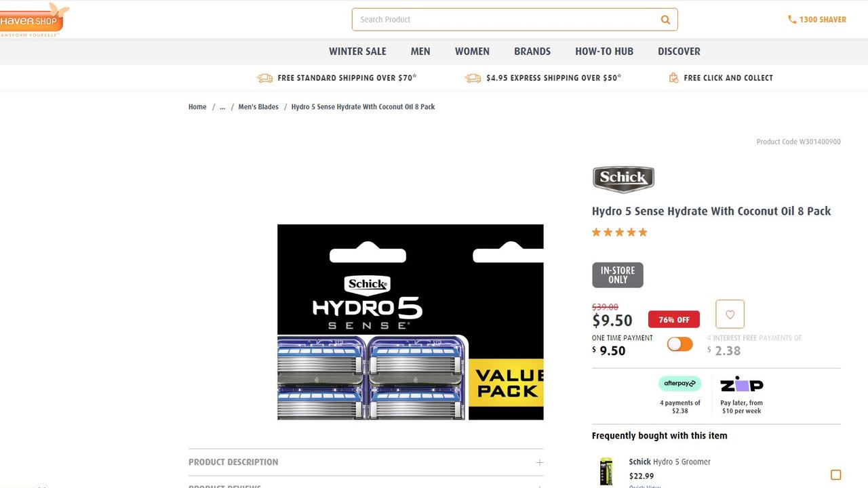
Task: Click the $9.50 sale price
Action: (x=612, y=321)
